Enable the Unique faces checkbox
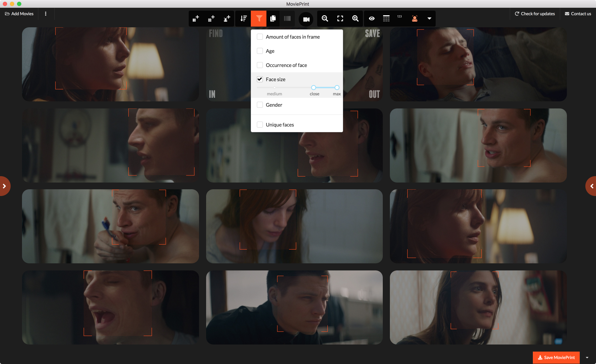Screen dimensions: 596x364 (x=260, y=124)
